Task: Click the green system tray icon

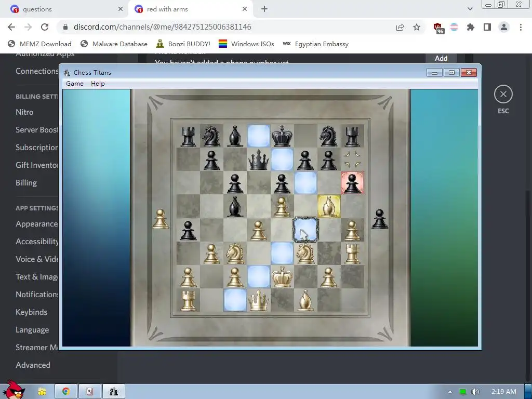Action: [x=462, y=392]
